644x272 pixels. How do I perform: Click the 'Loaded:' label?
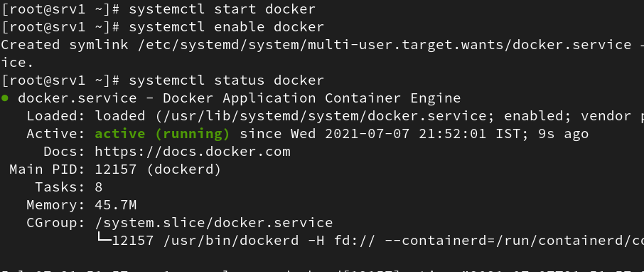pos(56,116)
